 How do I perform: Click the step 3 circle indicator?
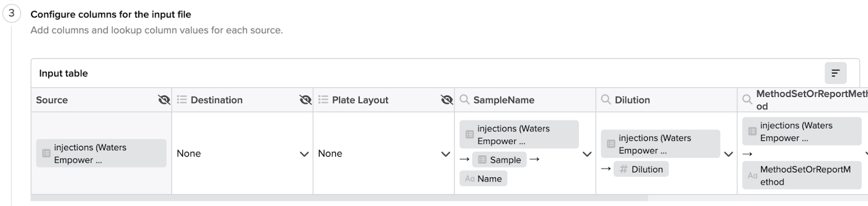coord(11,13)
